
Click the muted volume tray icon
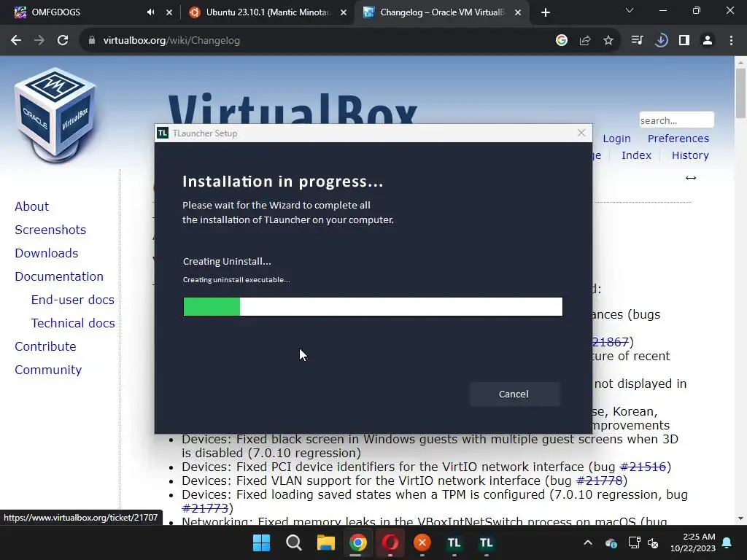(x=653, y=542)
